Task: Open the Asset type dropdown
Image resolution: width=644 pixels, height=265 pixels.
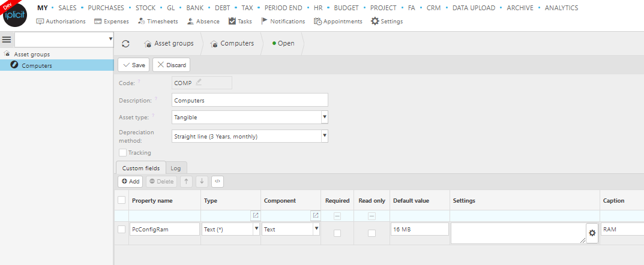Action: point(325,117)
